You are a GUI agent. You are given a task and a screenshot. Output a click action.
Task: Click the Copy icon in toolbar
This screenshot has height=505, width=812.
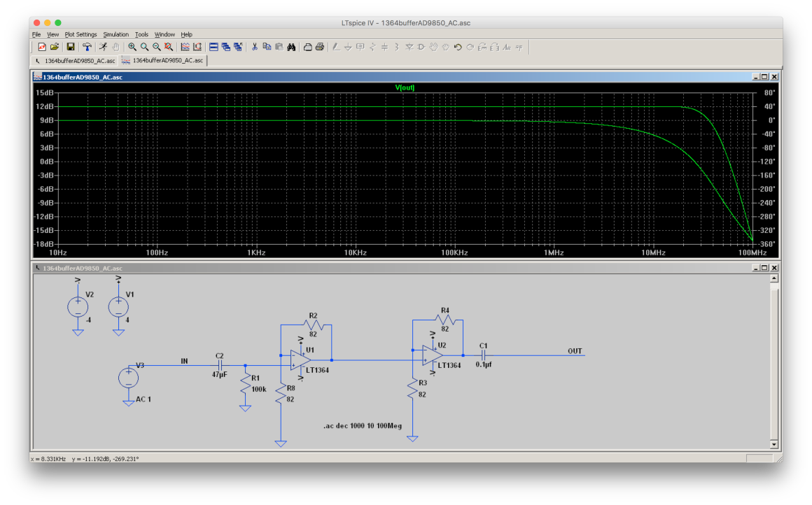point(267,47)
